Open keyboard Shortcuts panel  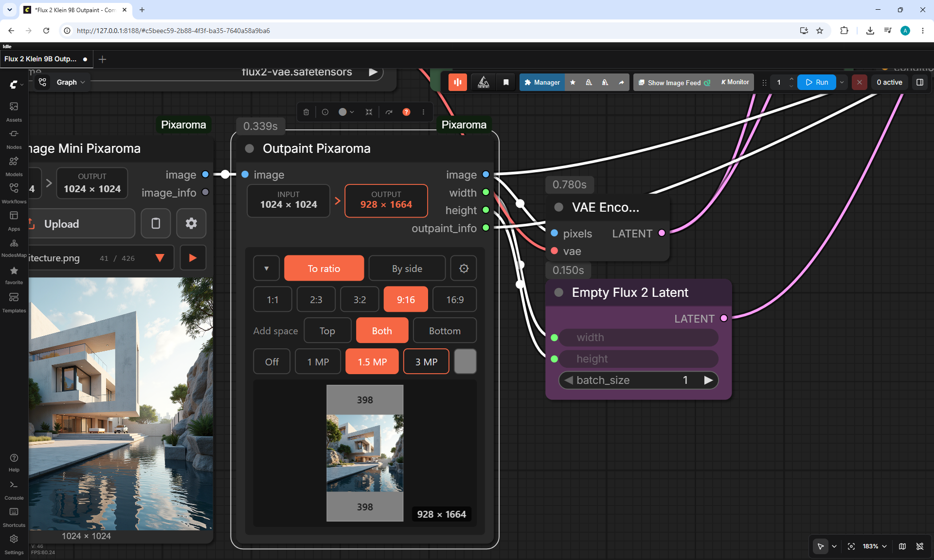click(x=14, y=517)
